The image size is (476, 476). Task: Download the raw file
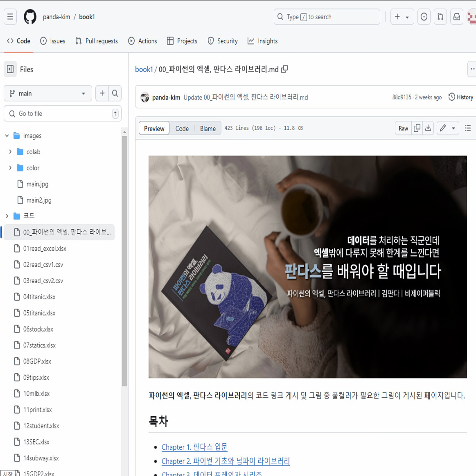428,128
